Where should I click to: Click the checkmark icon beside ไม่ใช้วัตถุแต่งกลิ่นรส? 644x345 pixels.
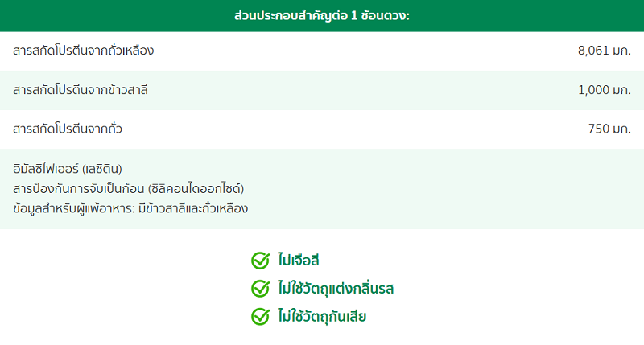[260, 288]
